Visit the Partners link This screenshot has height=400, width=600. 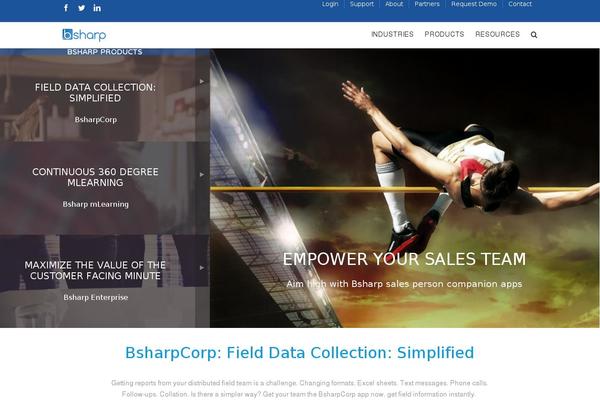coord(427,4)
